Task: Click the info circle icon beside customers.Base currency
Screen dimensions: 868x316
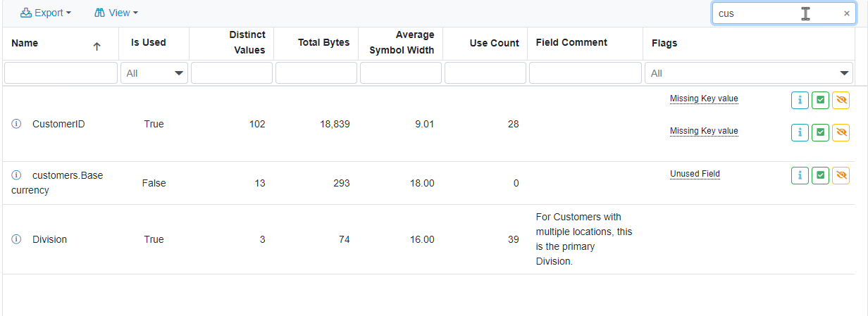Action: pyautogui.click(x=16, y=175)
